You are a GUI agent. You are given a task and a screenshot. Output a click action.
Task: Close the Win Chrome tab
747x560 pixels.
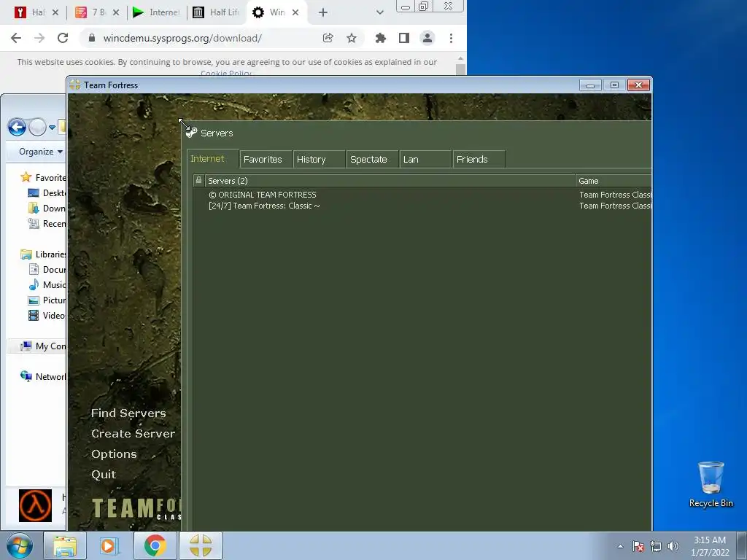click(295, 12)
